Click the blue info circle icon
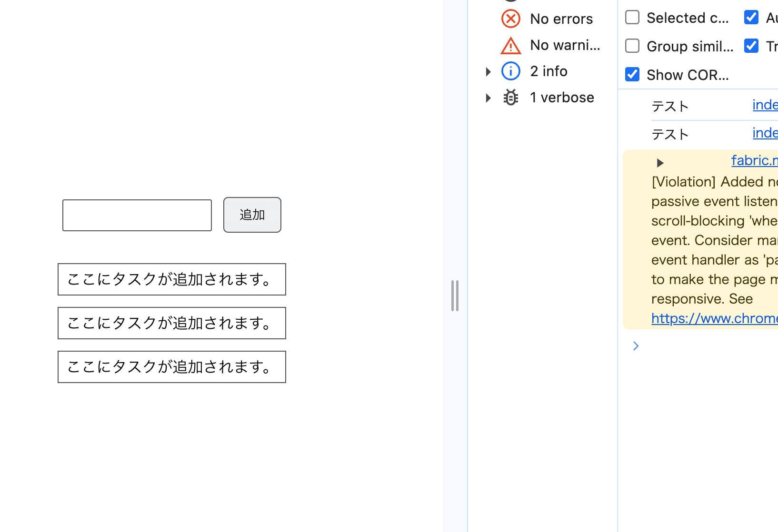The height and width of the screenshot is (532, 778). click(511, 71)
